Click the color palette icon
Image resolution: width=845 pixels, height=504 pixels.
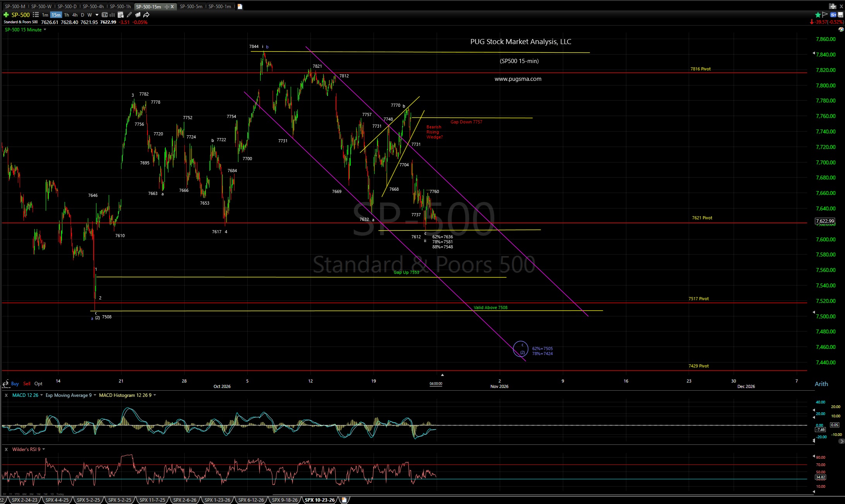(841, 29)
